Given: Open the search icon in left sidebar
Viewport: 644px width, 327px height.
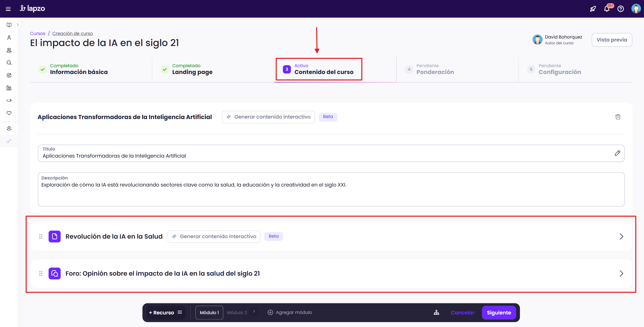Looking at the screenshot, I should coord(9,63).
